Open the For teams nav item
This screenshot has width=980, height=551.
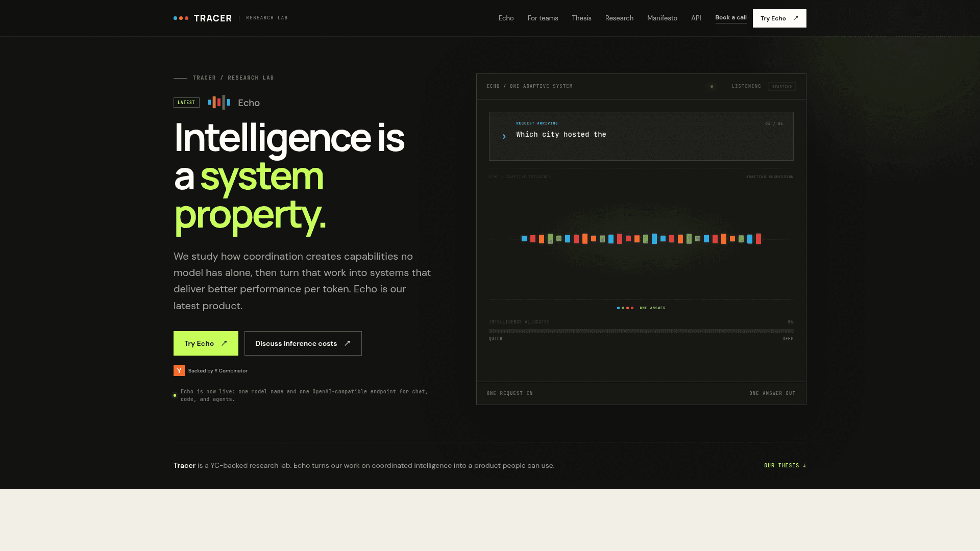click(543, 18)
